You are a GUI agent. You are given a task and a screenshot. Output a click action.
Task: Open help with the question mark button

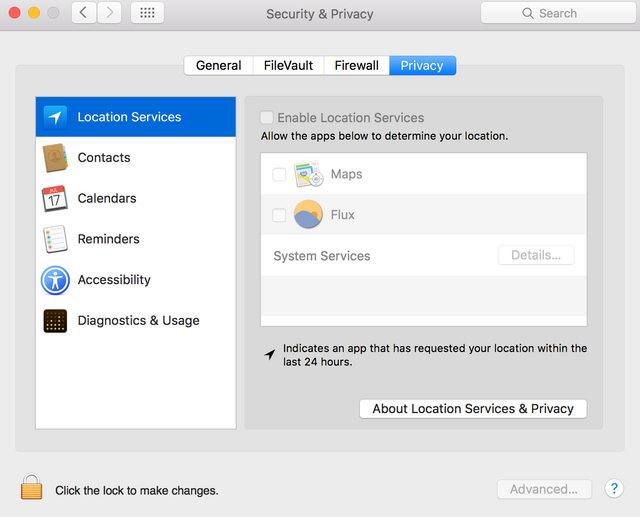pos(614,488)
